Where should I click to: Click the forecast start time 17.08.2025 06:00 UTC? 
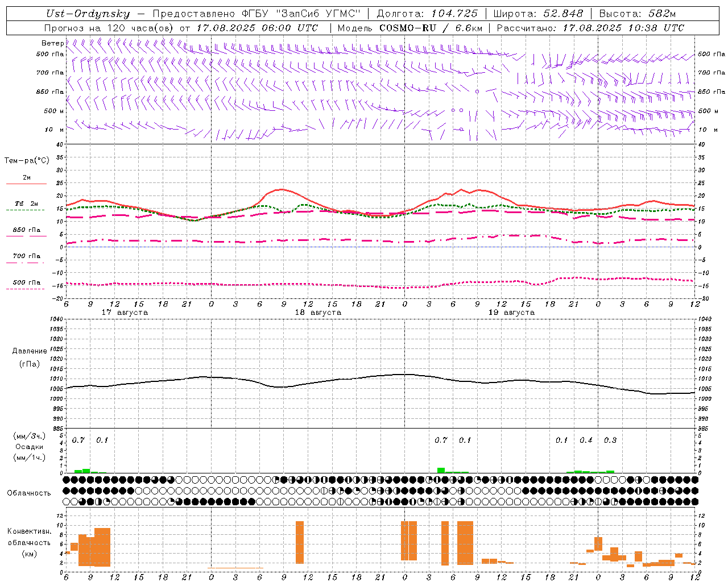257,28
